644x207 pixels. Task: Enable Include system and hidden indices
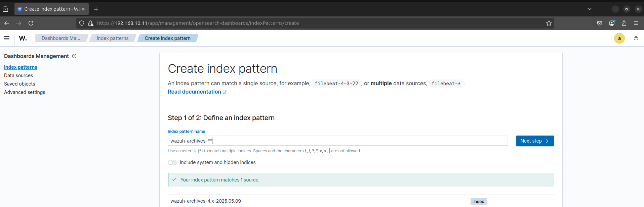coord(172,162)
